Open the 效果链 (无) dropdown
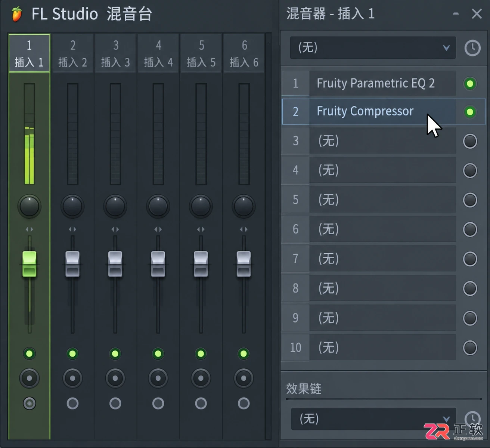Screen dimensions: 490x448 tap(373, 418)
